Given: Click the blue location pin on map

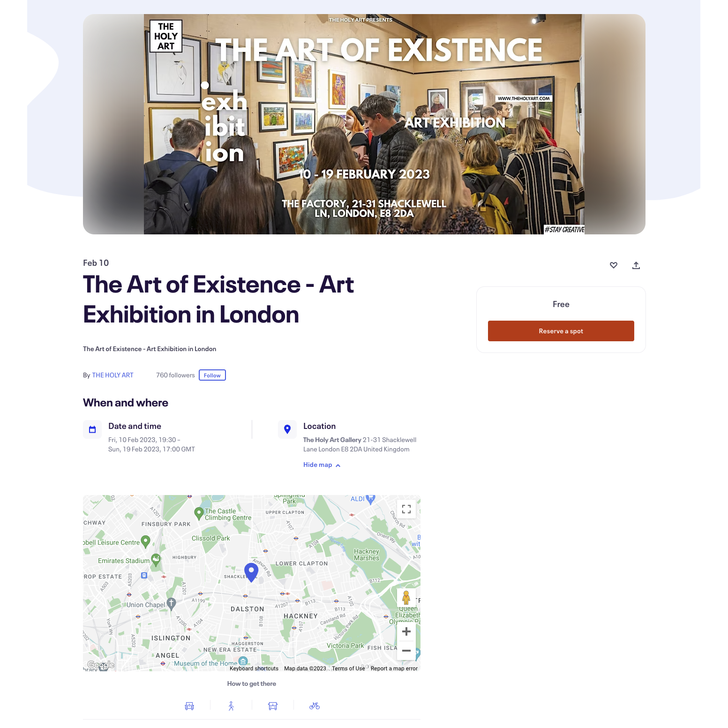Looking at the screenshot, I should (x=252, y=572).
